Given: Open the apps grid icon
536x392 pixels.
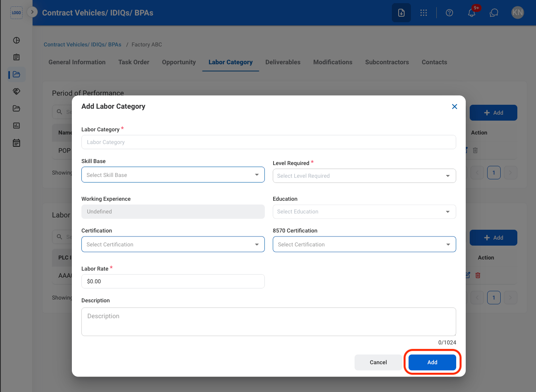Looking at the screenshot, I should 424,13.
